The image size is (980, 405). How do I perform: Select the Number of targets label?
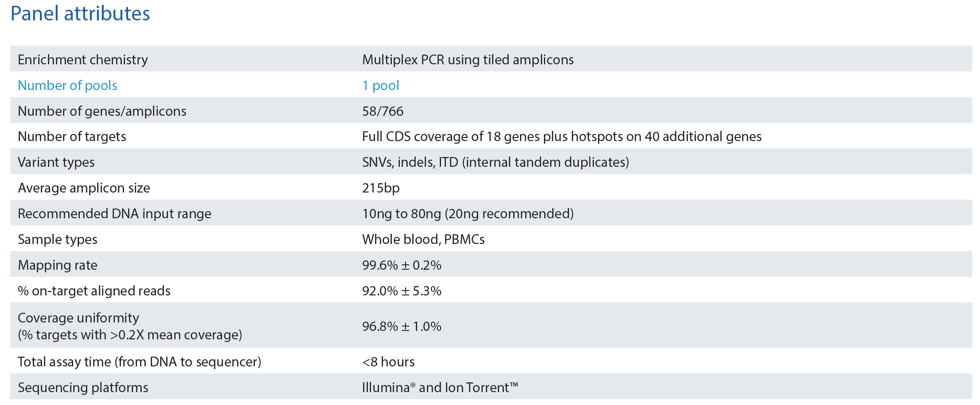click(72, 137)
